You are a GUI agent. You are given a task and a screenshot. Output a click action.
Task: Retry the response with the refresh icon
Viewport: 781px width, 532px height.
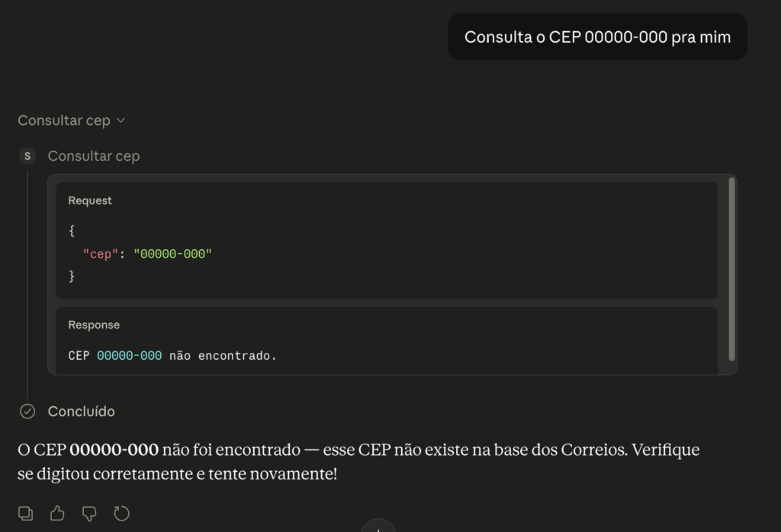pyautogui.click(x=121, y=513)
